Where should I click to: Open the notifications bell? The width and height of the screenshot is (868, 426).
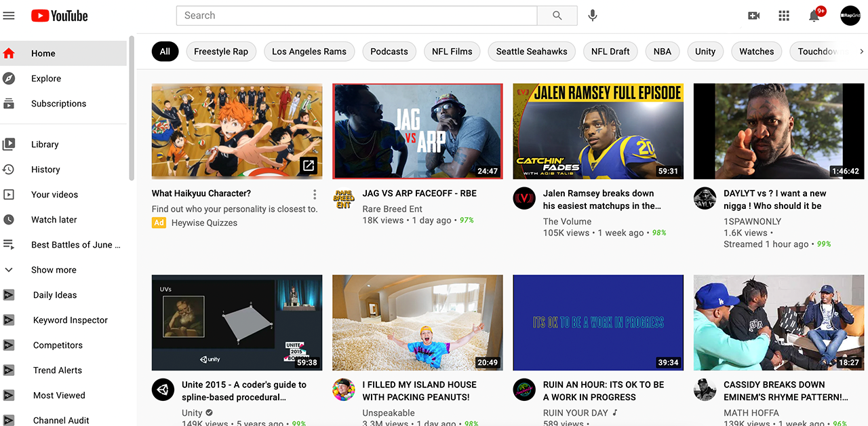pyautogui.click(x=814, y=16)
